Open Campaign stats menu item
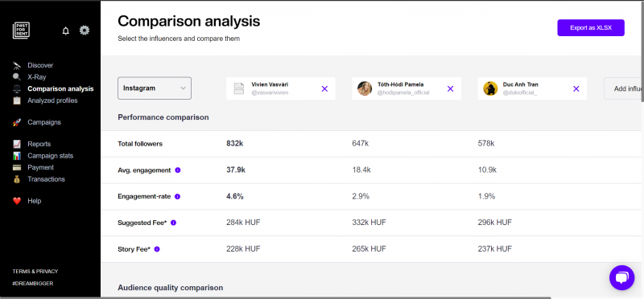 point(51,156)
